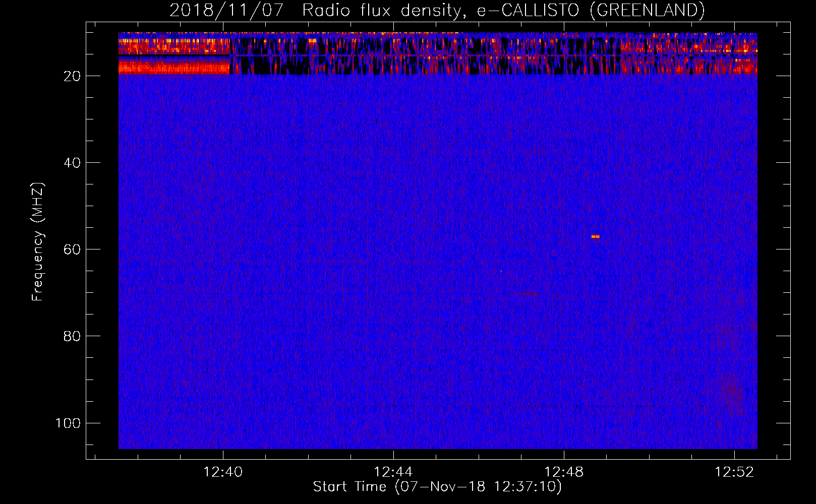Click the 12:48 time tick label

(564, 472)
